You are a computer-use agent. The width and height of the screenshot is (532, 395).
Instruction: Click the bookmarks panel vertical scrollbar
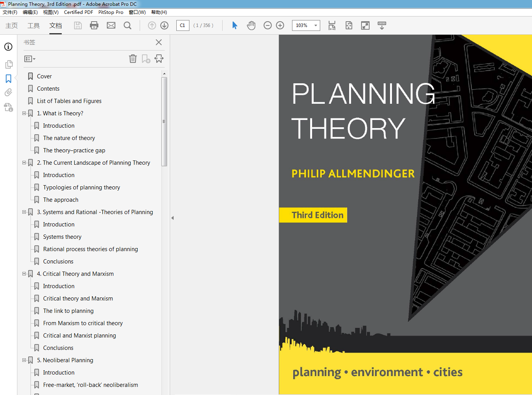pyautogui.click(x=164, y=122)
